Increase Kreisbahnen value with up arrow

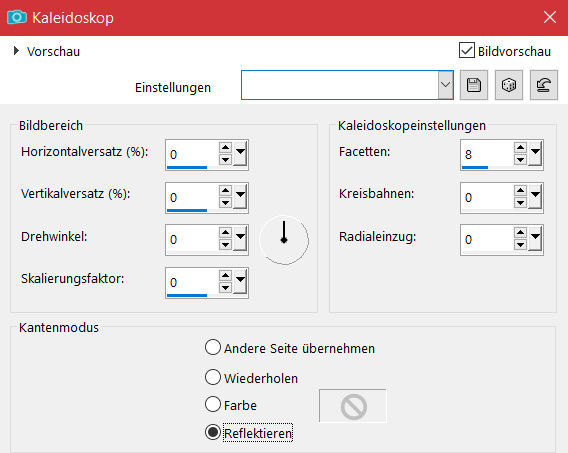click(x=520, y=190)
